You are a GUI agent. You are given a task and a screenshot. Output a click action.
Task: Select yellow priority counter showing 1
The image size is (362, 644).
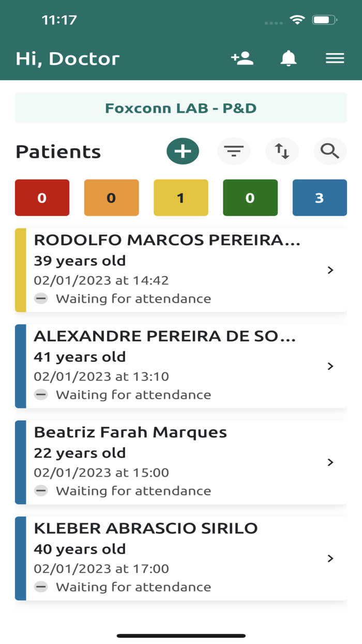(180, 198)
